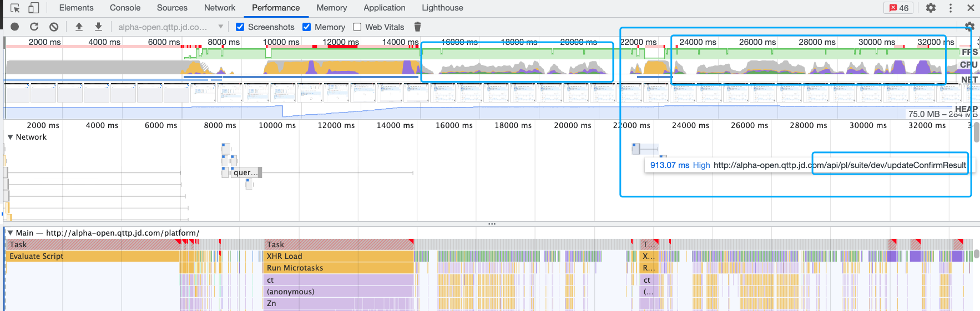
Task: Close the DevTools panel
Action: pyautogui.click(x=971, y=8)
